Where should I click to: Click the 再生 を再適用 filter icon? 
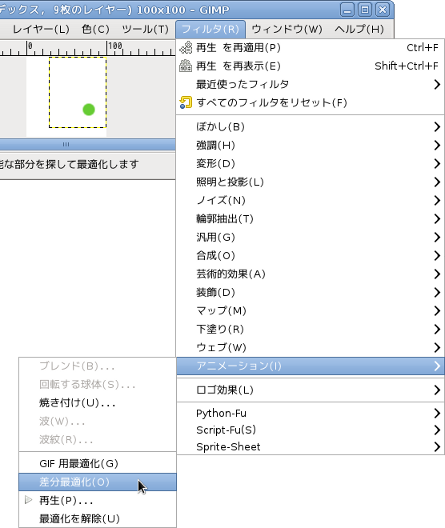click(x=186, y=48)
